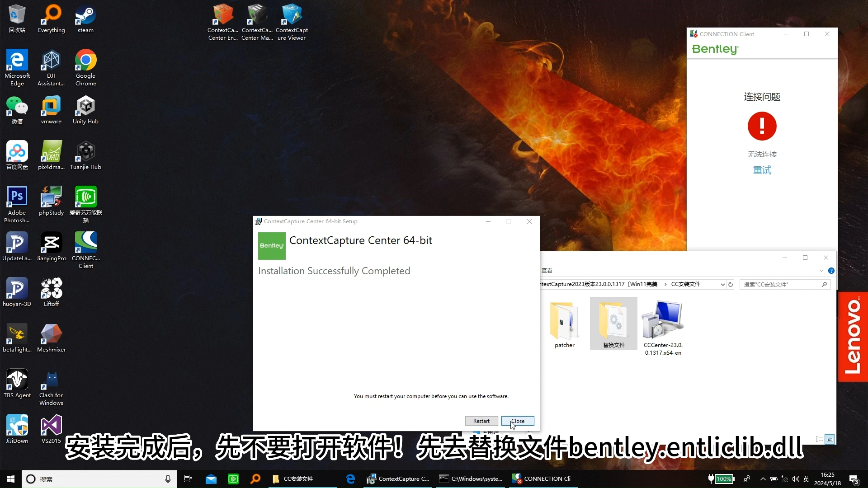
Task: Click CC安装文件 breadcrumb in address bar
Action: [685, 284]
